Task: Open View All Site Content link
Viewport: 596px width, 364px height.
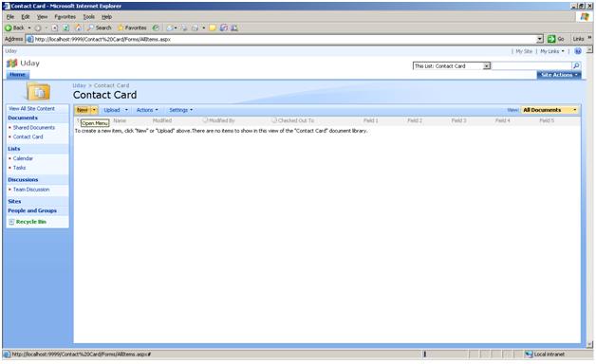Action: click(32, 109)
